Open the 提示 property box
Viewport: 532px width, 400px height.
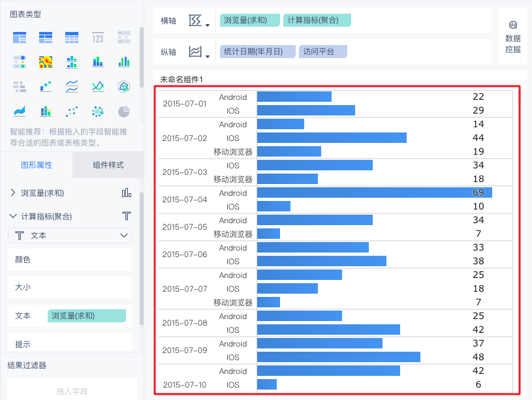(x=70, y=343)
